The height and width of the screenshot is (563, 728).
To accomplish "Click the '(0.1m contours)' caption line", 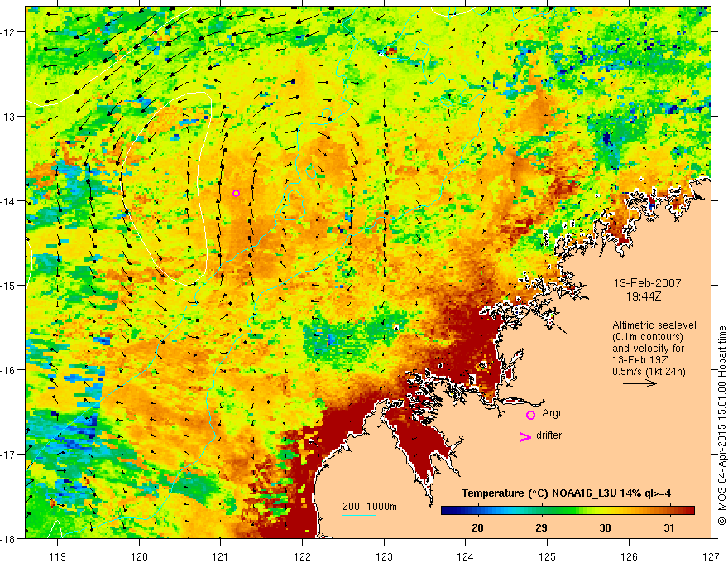I will (648, 337).
